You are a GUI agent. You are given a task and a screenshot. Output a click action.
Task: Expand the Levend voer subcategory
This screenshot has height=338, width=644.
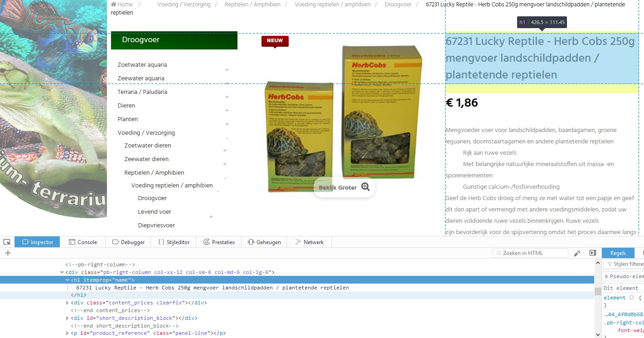point(211,217)
